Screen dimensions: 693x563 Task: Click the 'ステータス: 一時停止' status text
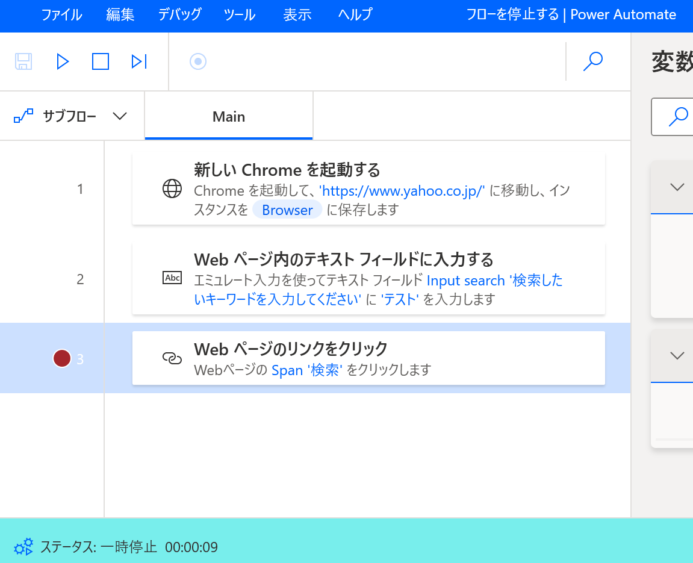[x=99, y=547]
